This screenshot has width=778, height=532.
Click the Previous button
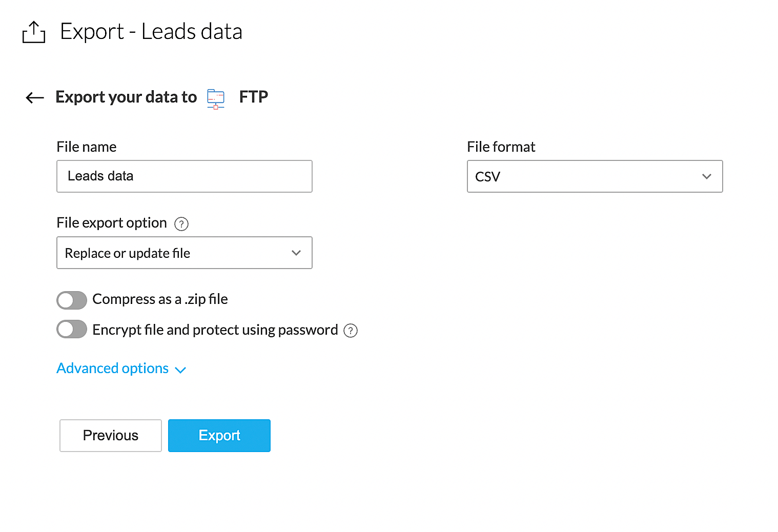click(111, 436)
